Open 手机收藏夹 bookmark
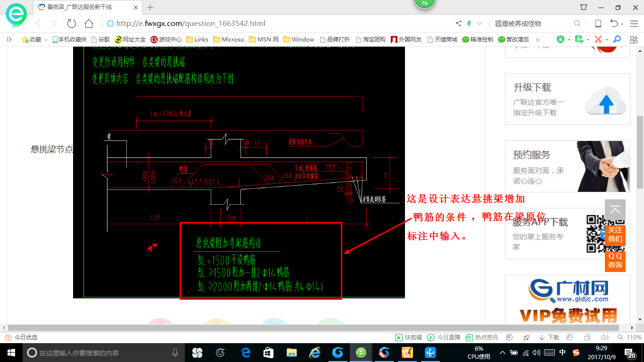This screenshot has width=644, height=362. (70, 40)
